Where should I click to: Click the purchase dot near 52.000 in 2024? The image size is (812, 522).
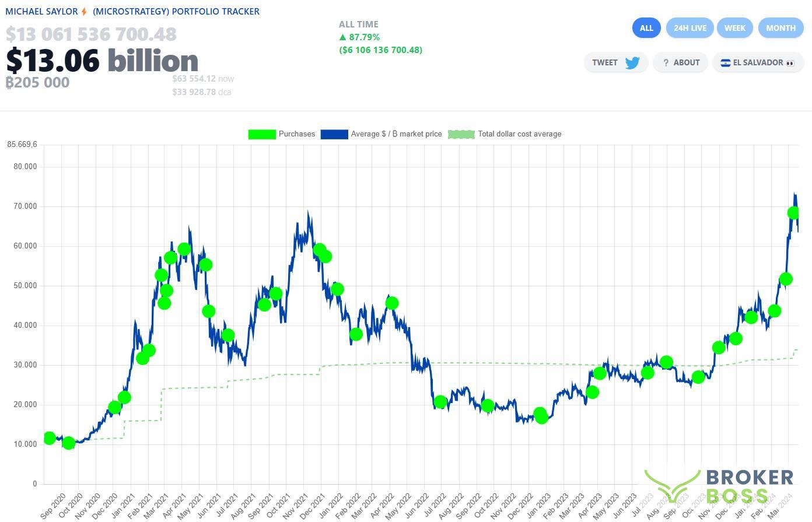click(x=786, y=279)
